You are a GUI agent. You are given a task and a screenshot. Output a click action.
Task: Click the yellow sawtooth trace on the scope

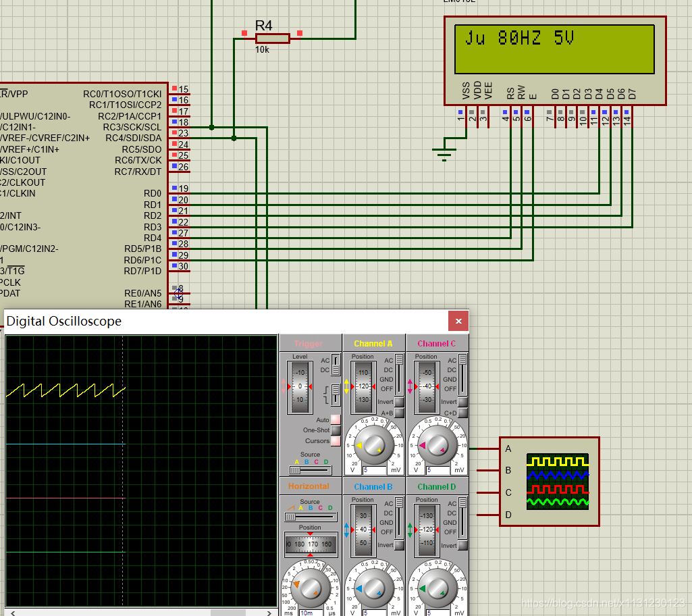[x=65, y=390]
